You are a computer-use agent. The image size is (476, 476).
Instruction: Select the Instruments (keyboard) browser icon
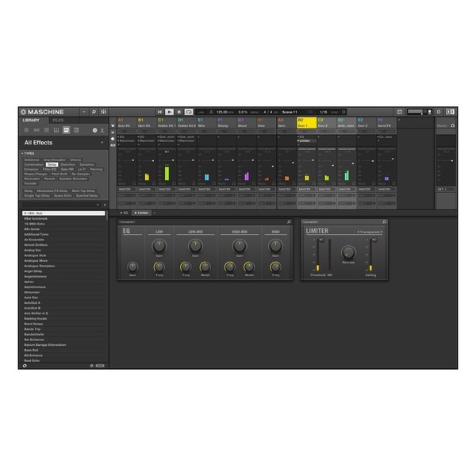[56, 130]
